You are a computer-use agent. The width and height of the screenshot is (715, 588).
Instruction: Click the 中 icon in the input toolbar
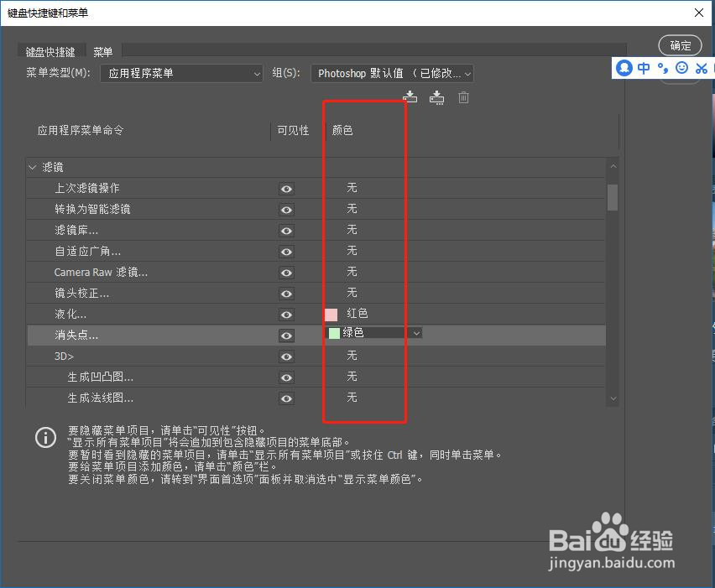click(643, 68)
